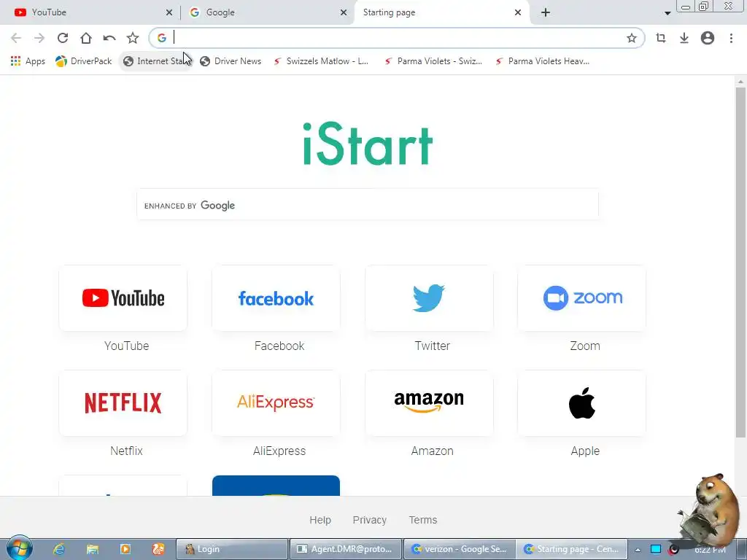This screenshot has width=747, height=560.
Task: Open a new tab with the plus button
Action: 546,12
